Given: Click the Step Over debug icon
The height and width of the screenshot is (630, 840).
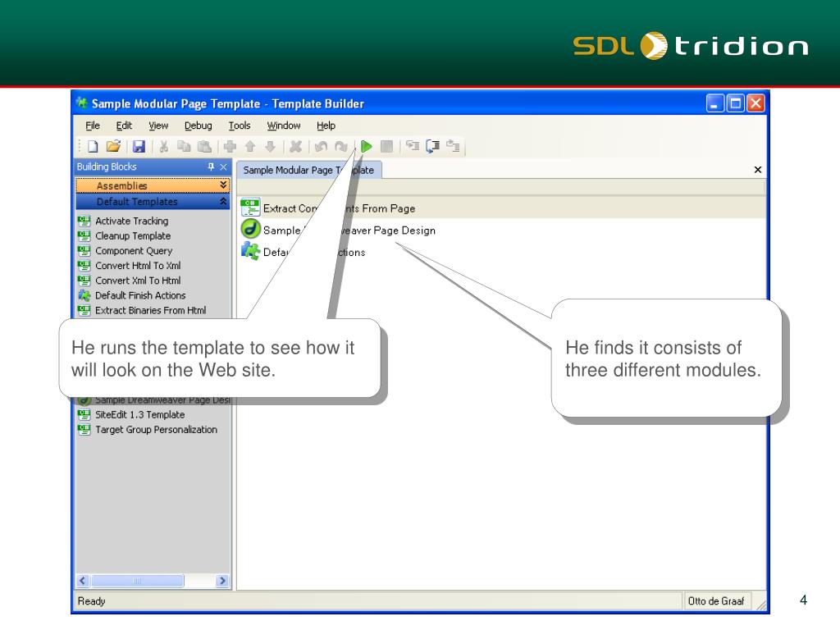Looking at the screenshot, I should (433, 146).
